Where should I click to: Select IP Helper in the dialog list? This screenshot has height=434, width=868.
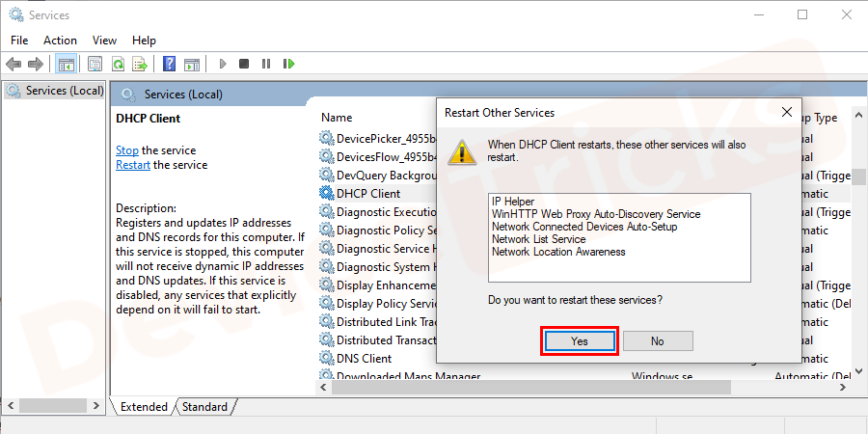513,202
